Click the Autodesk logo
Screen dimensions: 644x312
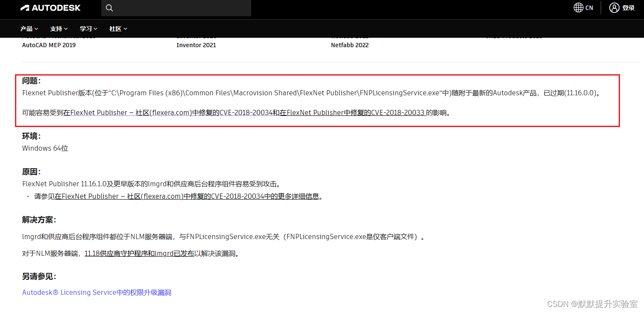pos(50,8)
